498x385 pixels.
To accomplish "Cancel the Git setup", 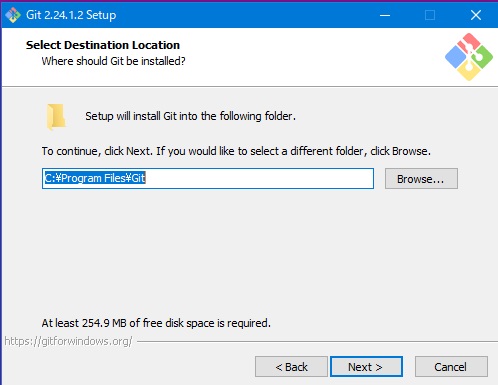I will (x=451, y=367).
